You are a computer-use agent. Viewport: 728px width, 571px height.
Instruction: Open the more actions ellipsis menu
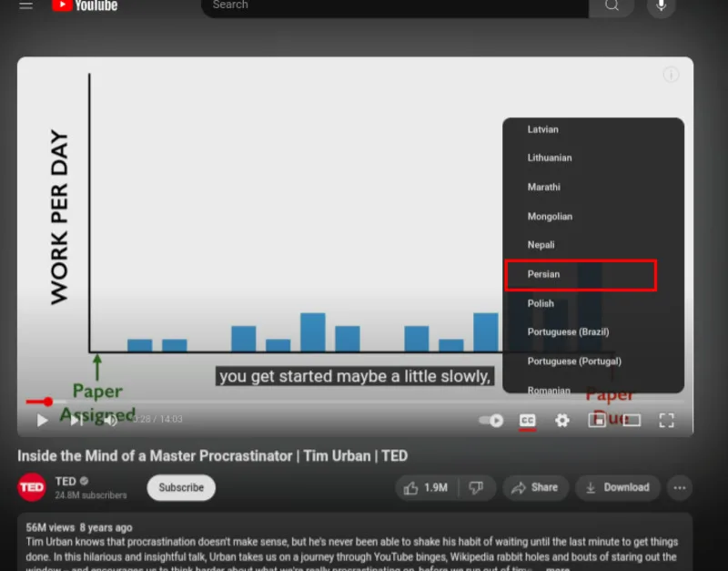coord(679,488)
